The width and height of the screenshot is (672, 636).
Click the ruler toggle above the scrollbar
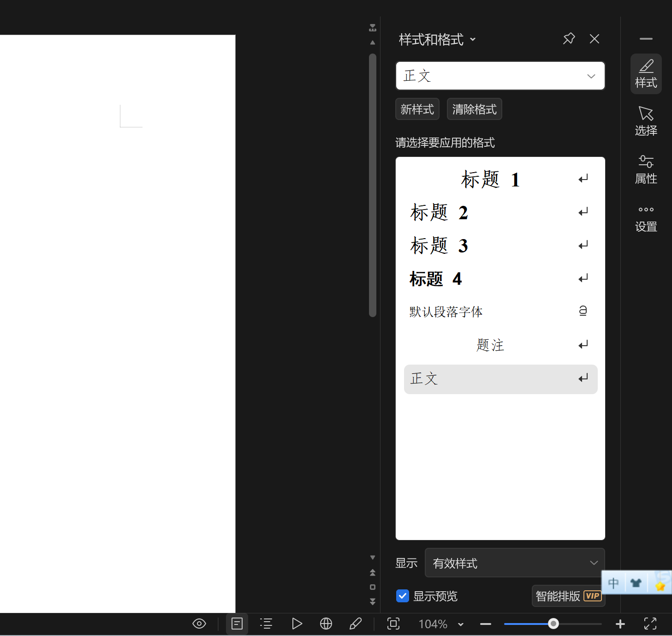pos(373,28)
